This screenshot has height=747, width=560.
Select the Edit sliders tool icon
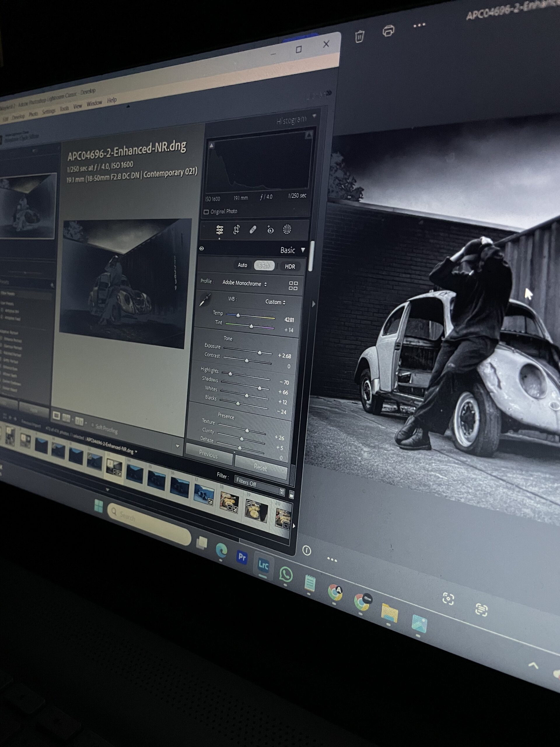coord(219,230)
